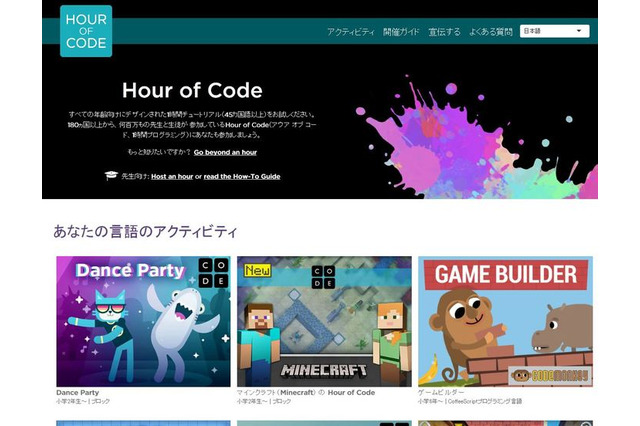Screen dimensions: 640x426
Task: Click the Dance Party title below the card
Action: coord(78,393)
